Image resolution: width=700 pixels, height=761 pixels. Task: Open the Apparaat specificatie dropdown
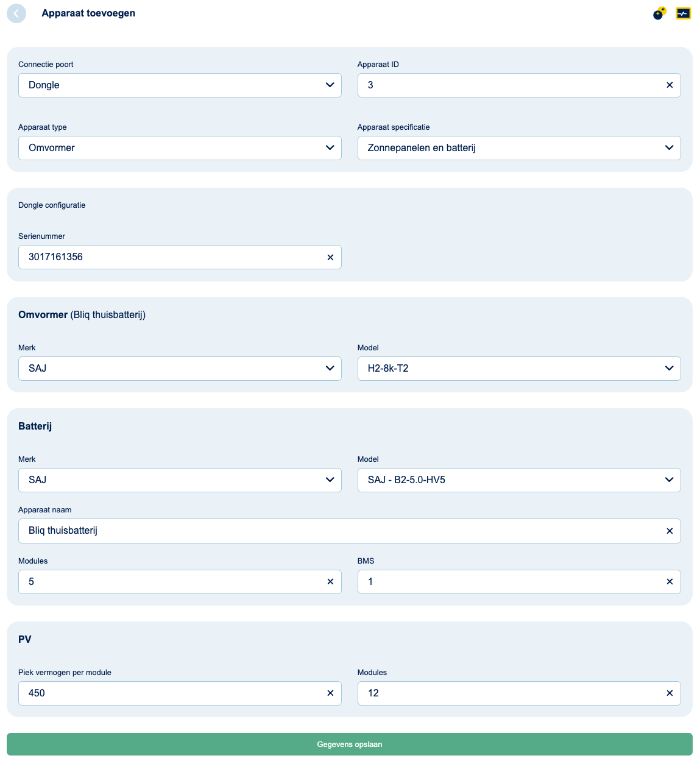518,148
